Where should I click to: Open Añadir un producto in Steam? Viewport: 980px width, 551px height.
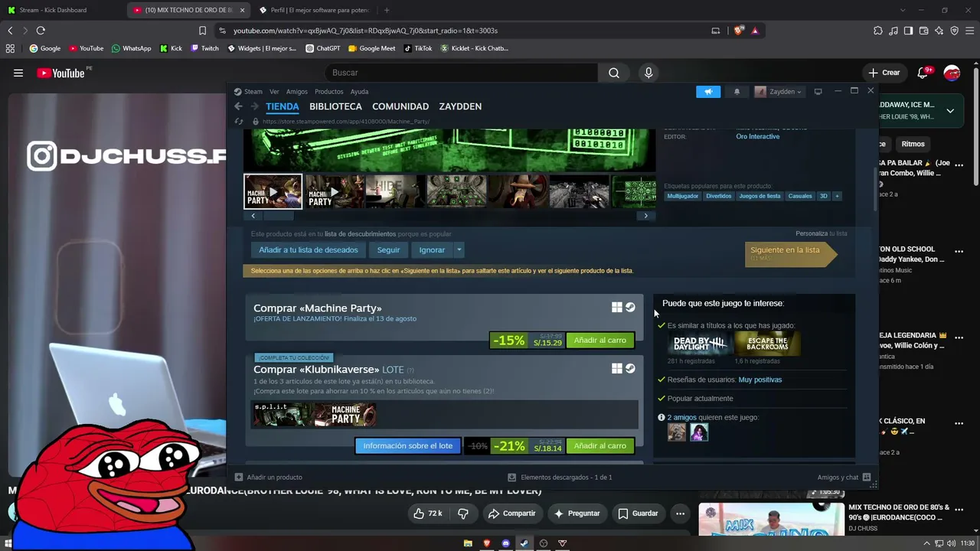pos(268,478)
